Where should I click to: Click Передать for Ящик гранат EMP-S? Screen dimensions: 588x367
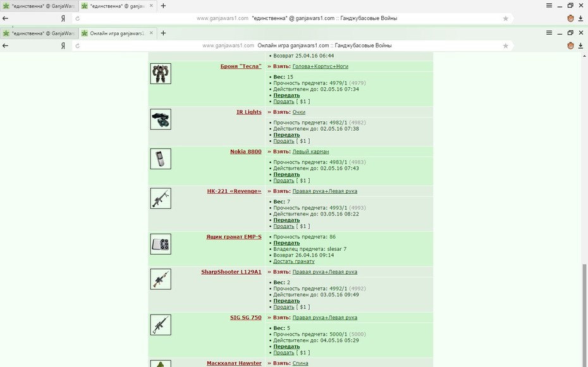click(286, 243)
